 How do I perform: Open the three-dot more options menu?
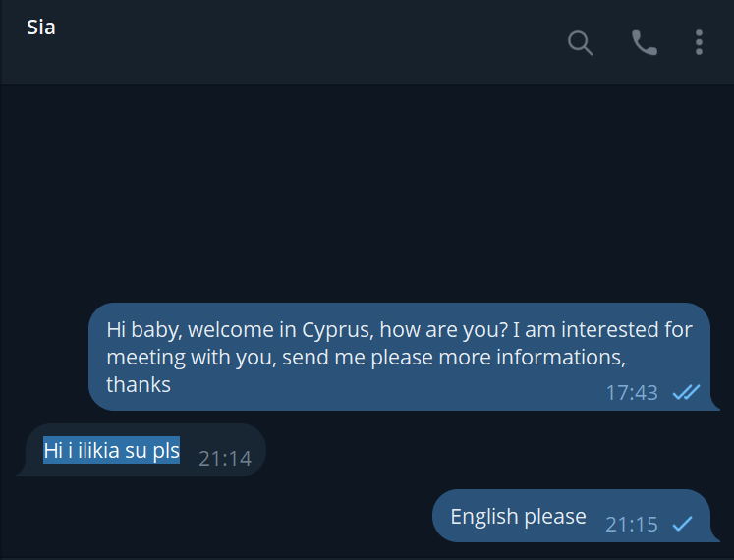pos(699,42)
